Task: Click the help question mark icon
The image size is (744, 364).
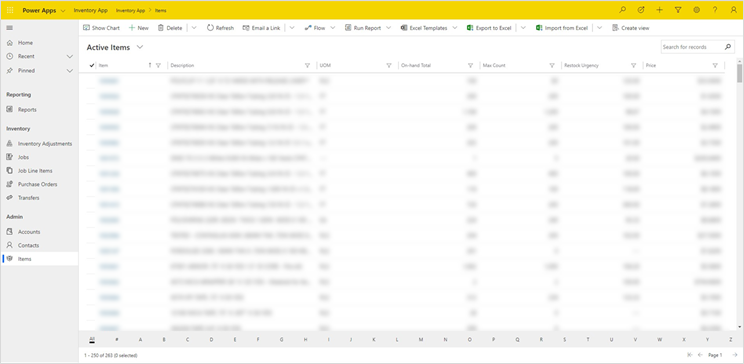Action: pyautogui.click(x=715, y=10)
